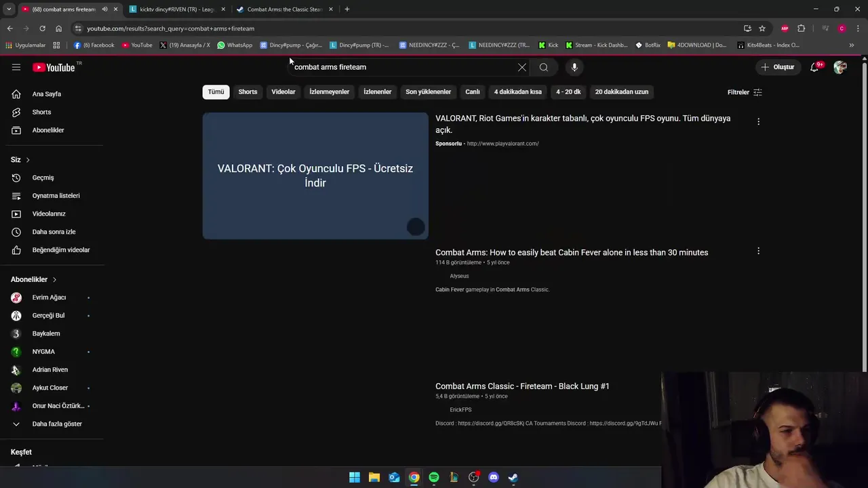This screenshot has height=488, width=868.
Task: Clear the search box with X
Action: [522, 67]
